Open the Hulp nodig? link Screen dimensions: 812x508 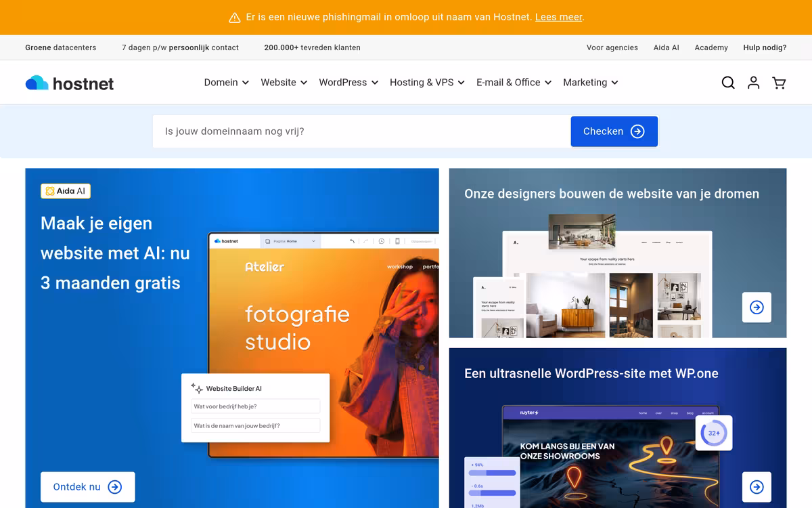click(x=765, y=47)
